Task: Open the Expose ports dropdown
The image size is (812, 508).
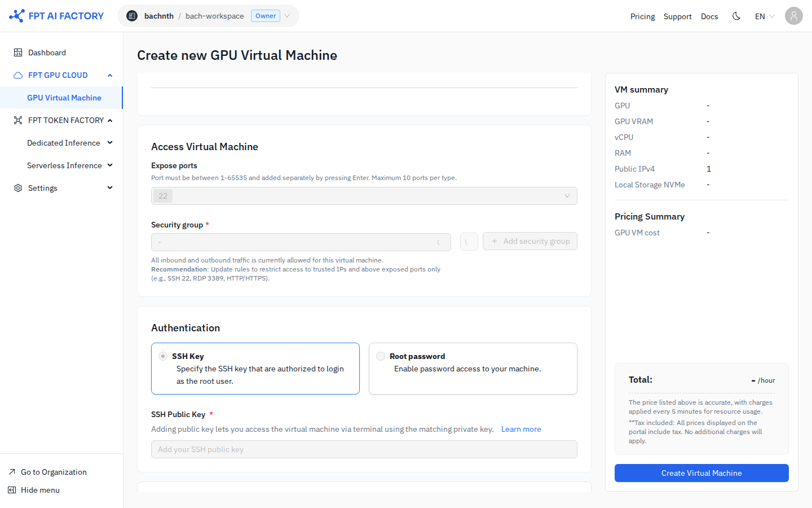Action: [364, 196]
